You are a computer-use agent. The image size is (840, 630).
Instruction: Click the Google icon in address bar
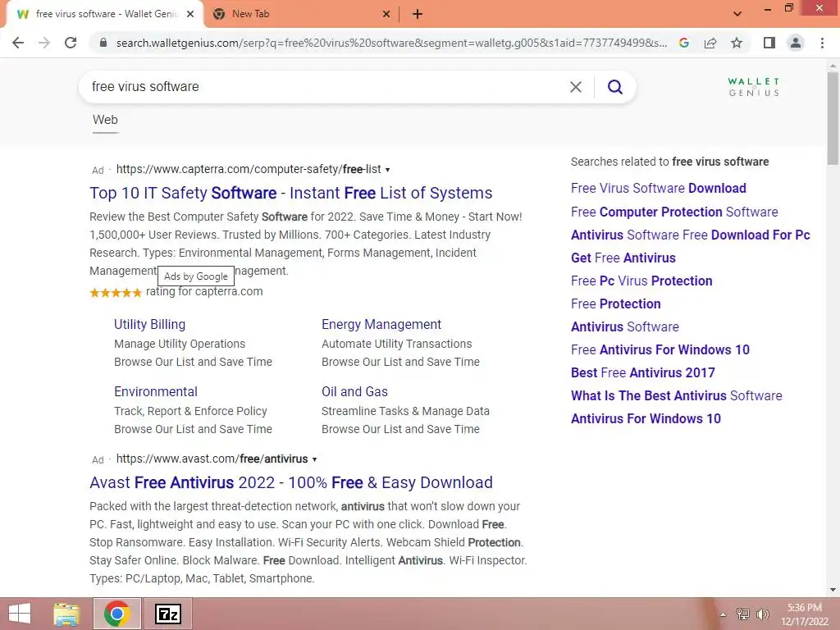tap(684, 43)
